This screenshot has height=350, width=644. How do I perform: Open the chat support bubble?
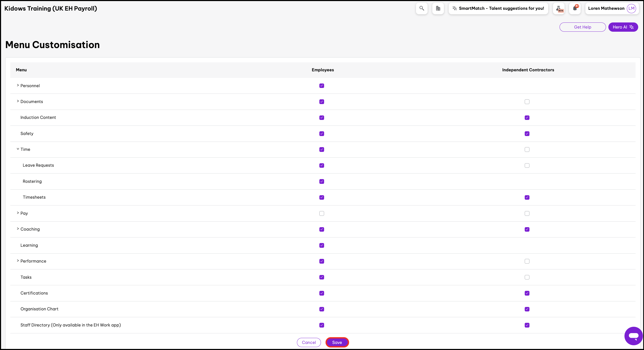(x=633, y=336)
